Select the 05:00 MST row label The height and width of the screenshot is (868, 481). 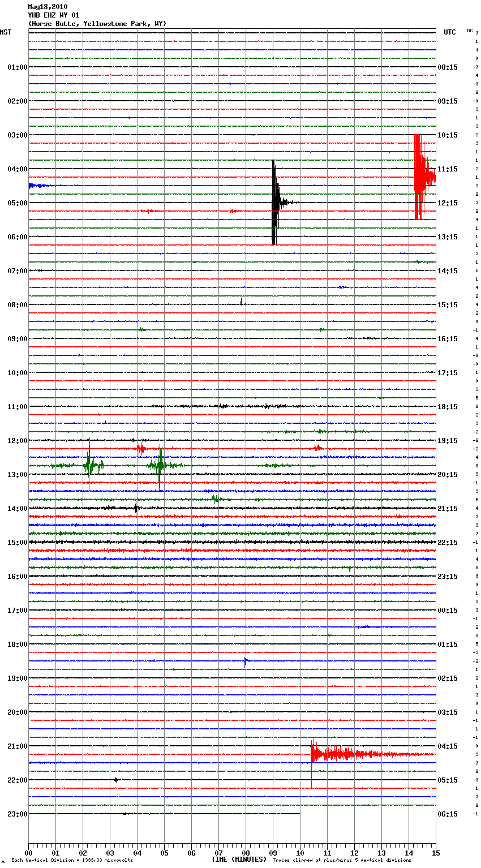pyautogui.click(x=18, y=203)
